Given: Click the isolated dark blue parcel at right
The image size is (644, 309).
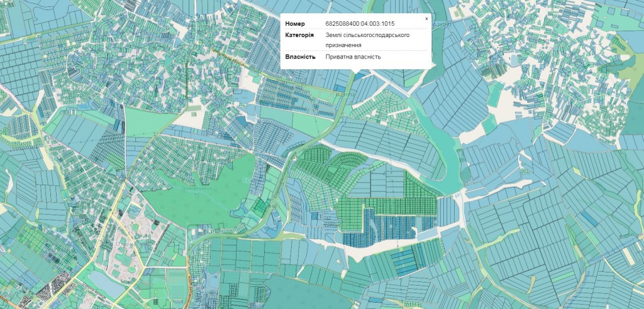Looking at the screenshot, I should click(589, 218).
